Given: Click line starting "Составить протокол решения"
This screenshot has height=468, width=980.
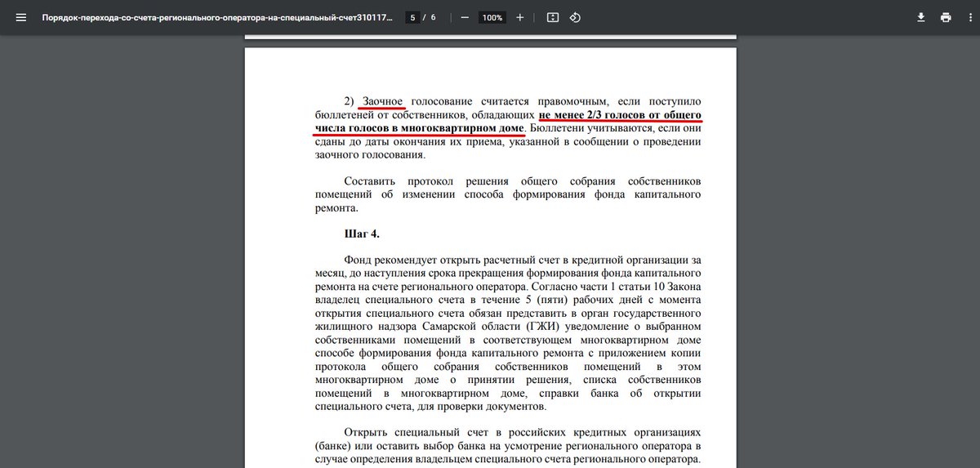Looking at the screenshot, I should tap(523, 181).
